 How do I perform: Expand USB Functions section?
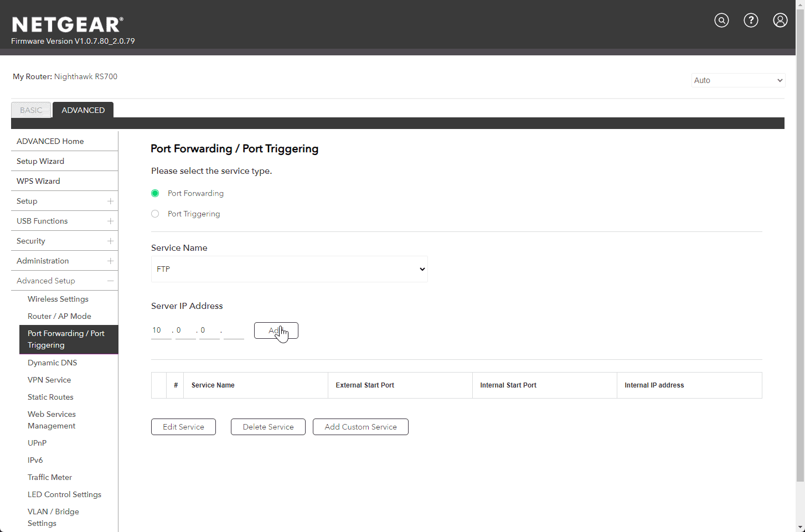click(x=110, y=221)
